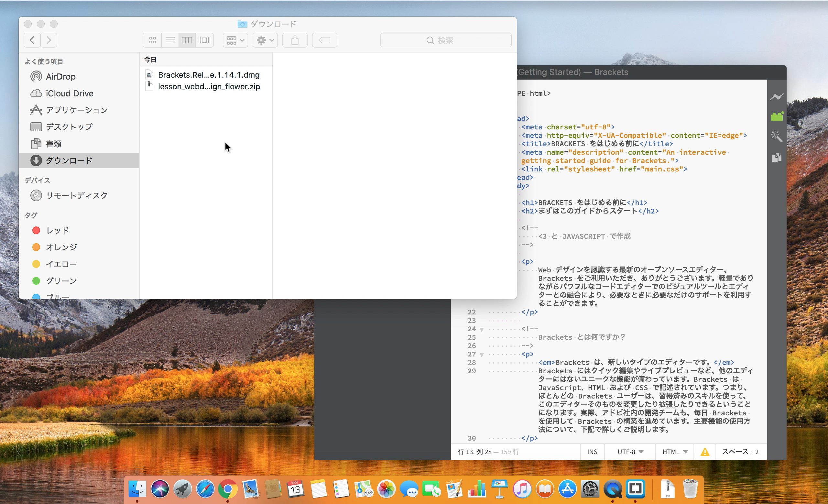The width and height of the screenshot is (828, 504).
Task: Focus the Finder search field
Action: tap(446, 40)
